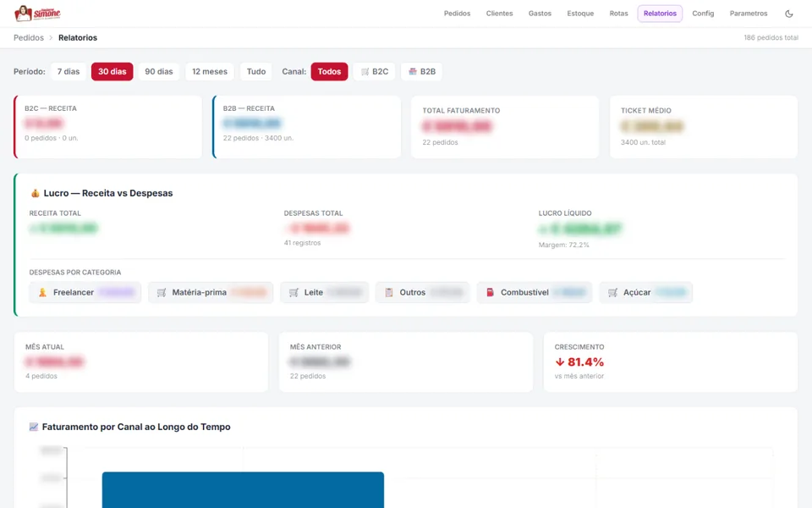Open the Estoque navigation tab

pyautogui.click(x=580, y=14)
